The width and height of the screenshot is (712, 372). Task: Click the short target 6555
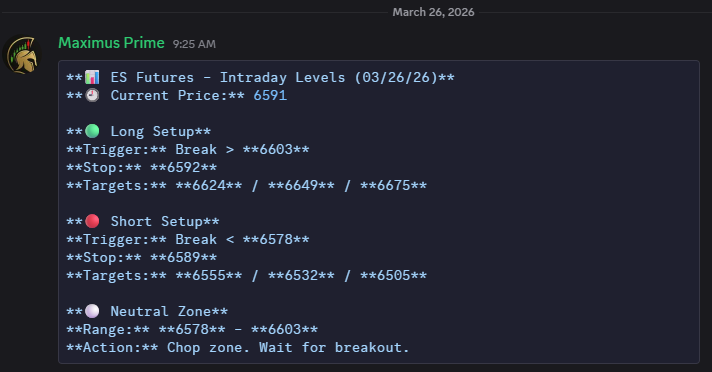coord(209,275)
